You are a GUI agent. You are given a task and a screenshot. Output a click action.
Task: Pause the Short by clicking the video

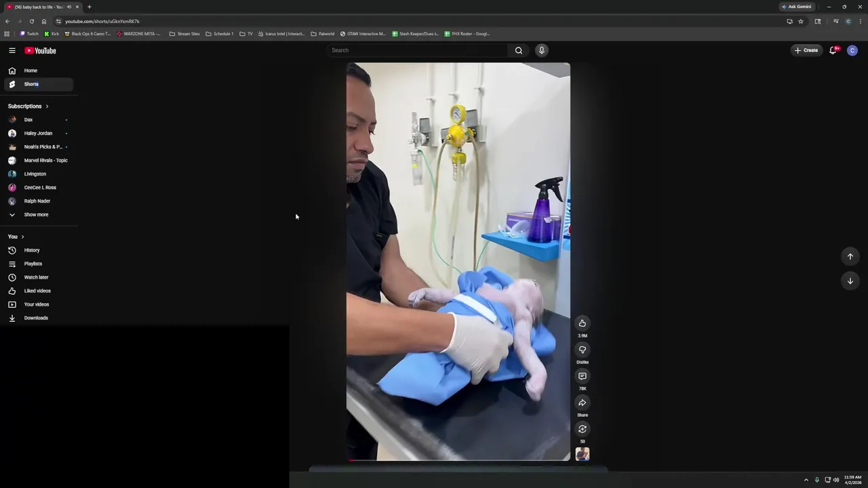458,262
